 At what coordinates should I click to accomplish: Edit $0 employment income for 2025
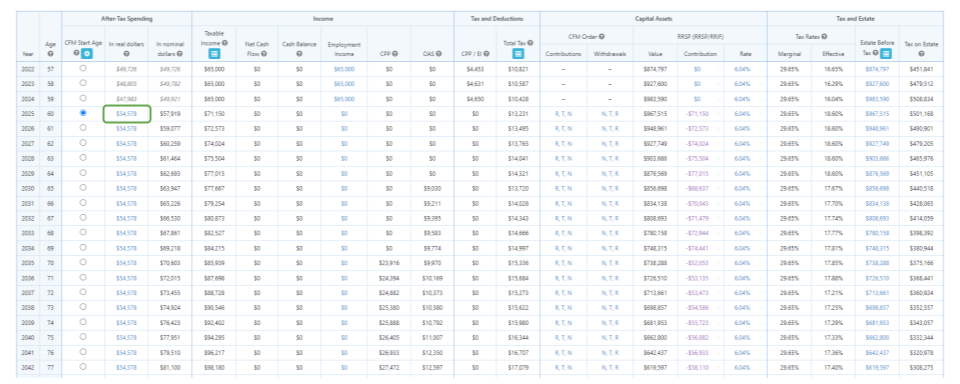(343, 114)
